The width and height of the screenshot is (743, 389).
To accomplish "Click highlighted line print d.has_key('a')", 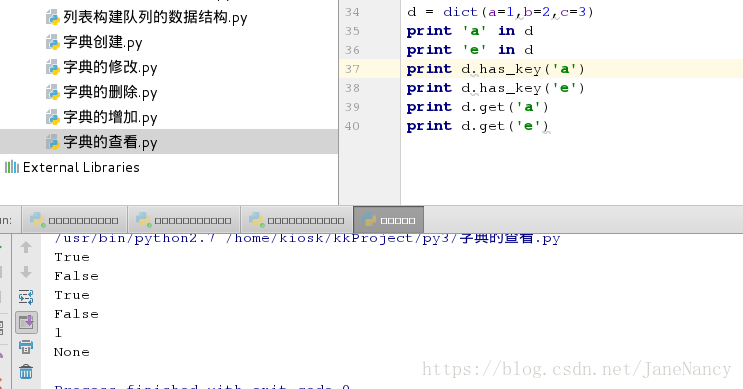I will click(x=496, y=69).
